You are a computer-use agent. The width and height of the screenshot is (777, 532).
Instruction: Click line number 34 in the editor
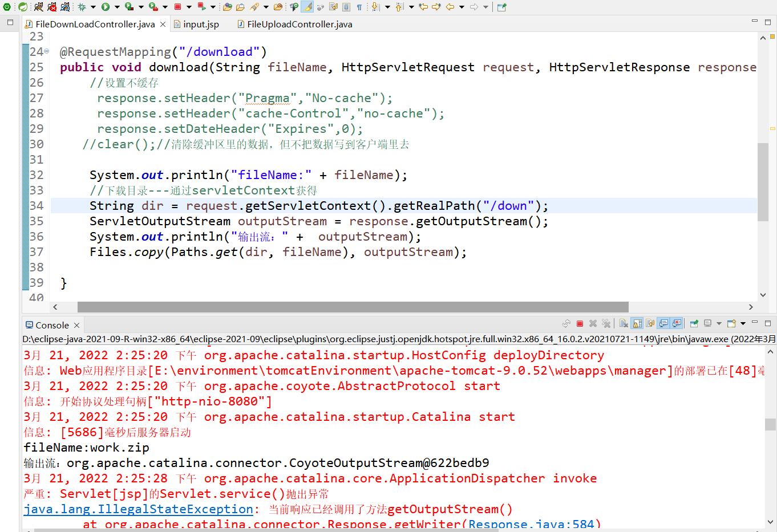(x=36, y=205)
